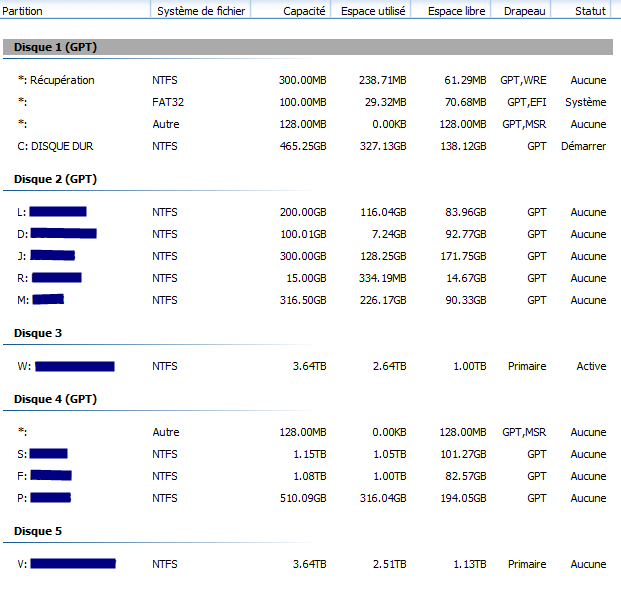Select the Disque 1 (GPT) group header
The image size is (621, 603).
pyautogui.click(x=55, y=47)
